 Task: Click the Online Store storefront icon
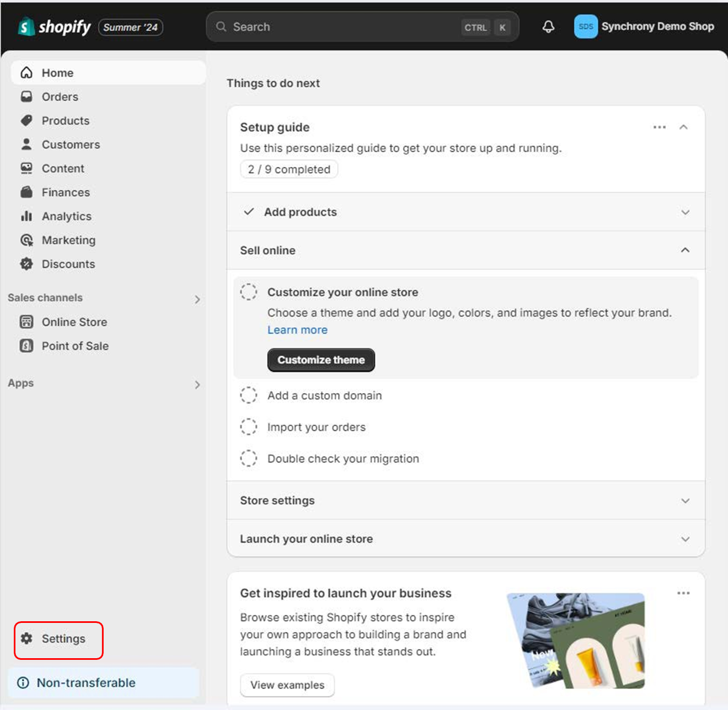[26, 322]
